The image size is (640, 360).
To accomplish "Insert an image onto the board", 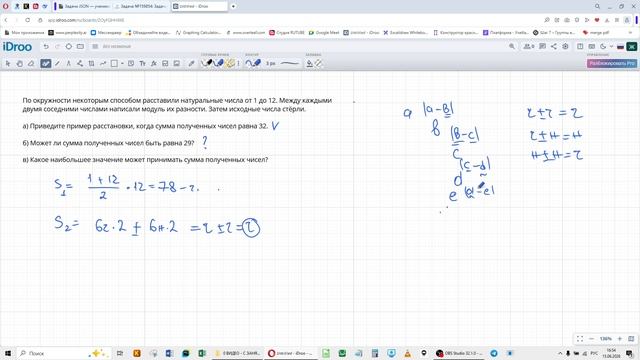I will click(177, 63).
